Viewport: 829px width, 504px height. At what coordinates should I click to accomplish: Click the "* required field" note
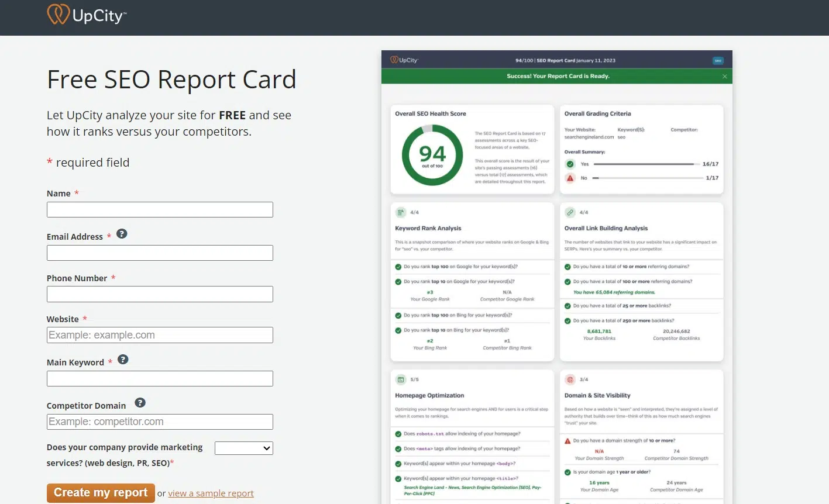(x=88, y=163)
